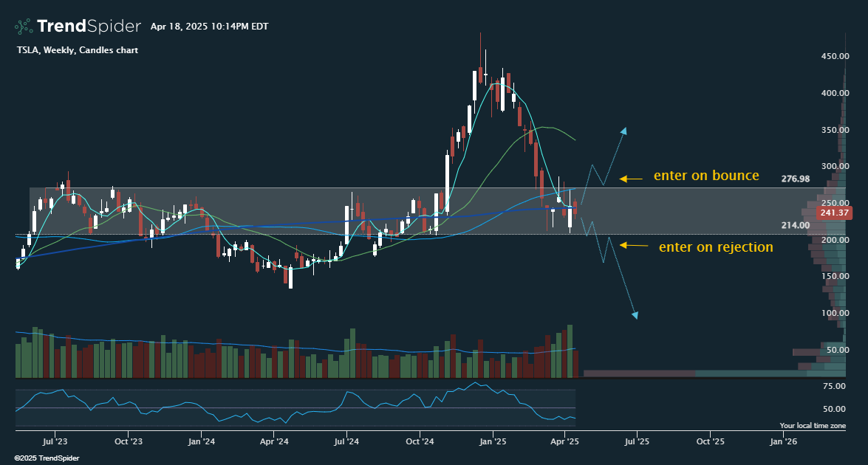Click the 276.98 resistance level label
The image size is (868, 465).
tap(796, 179)
